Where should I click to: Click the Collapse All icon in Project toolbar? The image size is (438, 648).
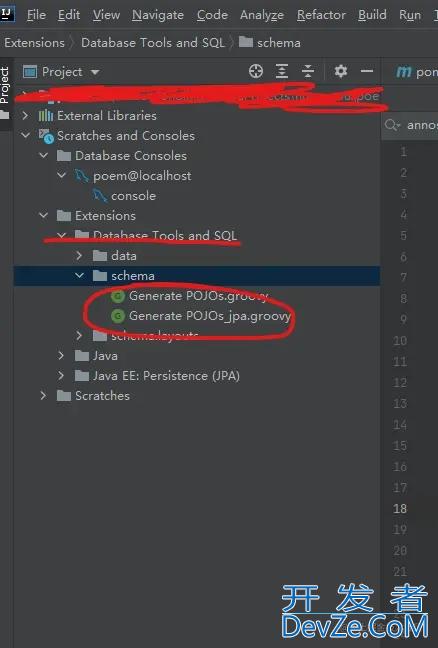[308, 71]
